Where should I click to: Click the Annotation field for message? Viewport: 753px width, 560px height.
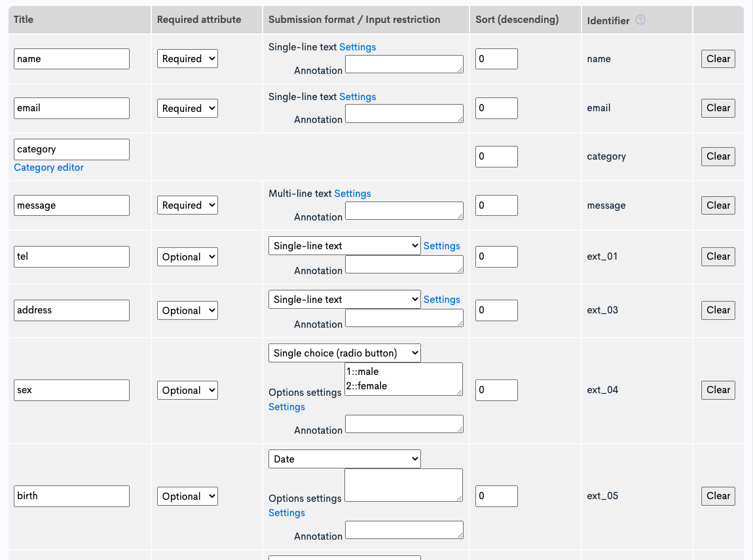coord(403,210)
